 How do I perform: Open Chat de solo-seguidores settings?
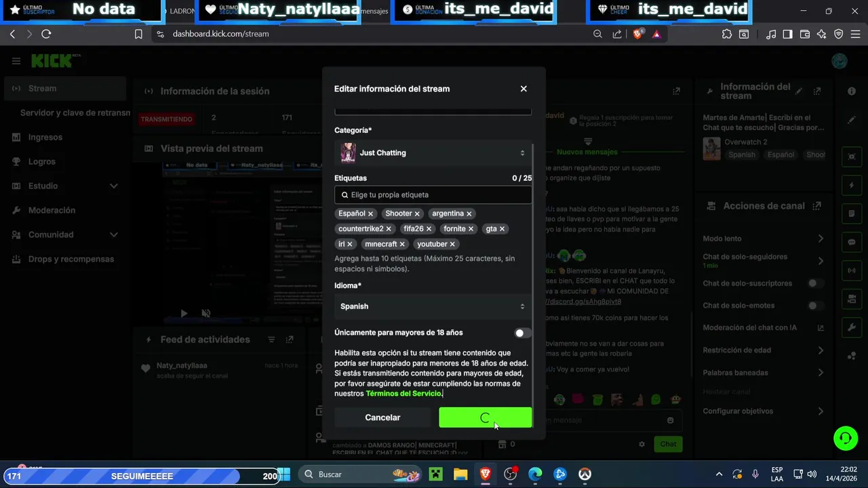pos(764,261)
